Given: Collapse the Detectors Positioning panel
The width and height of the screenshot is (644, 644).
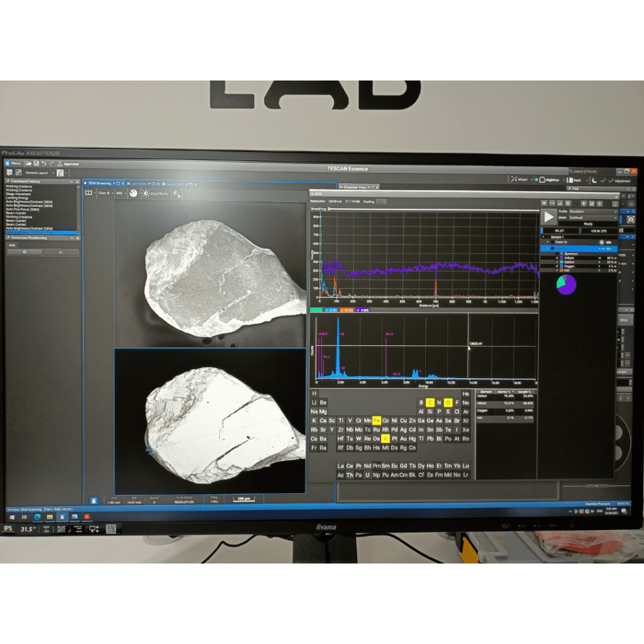Looking at the screenshot, I should coord(72,238).
